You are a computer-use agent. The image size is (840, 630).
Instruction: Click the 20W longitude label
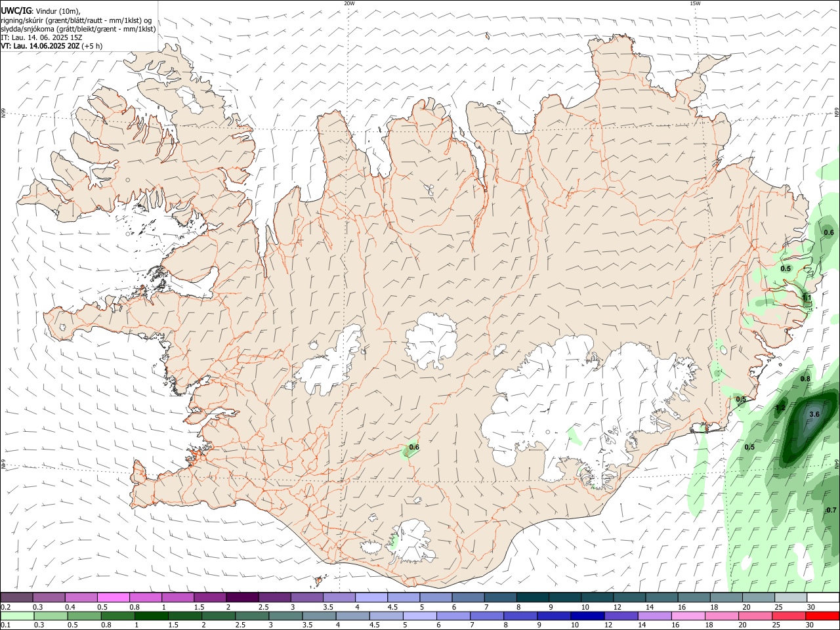coord(349,3)
